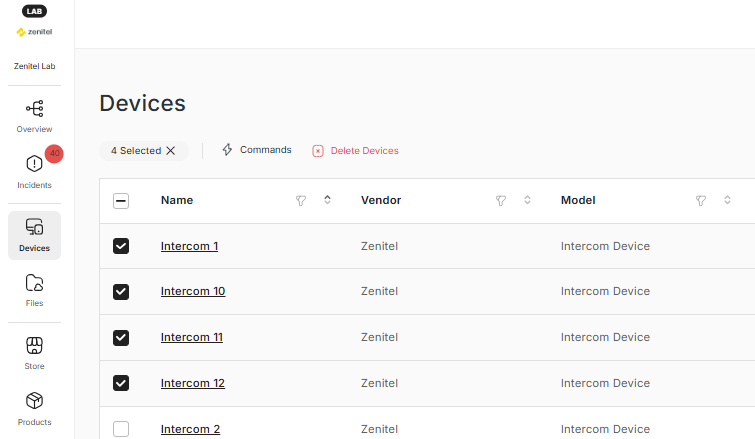Toggle the select-all header checkbox
This screenshot has height=439, width=755.
click(121, 201)
